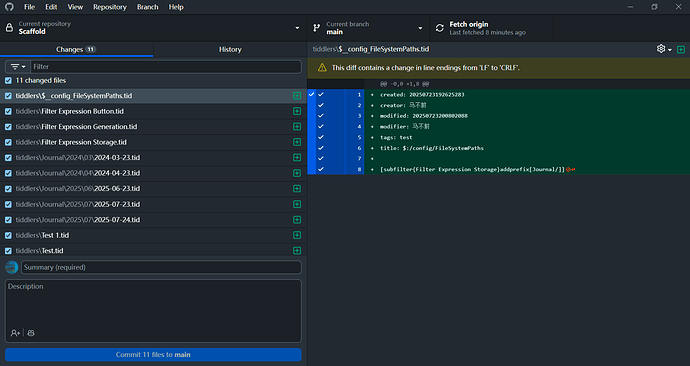Click the Fetch origin button

point(492,28)
